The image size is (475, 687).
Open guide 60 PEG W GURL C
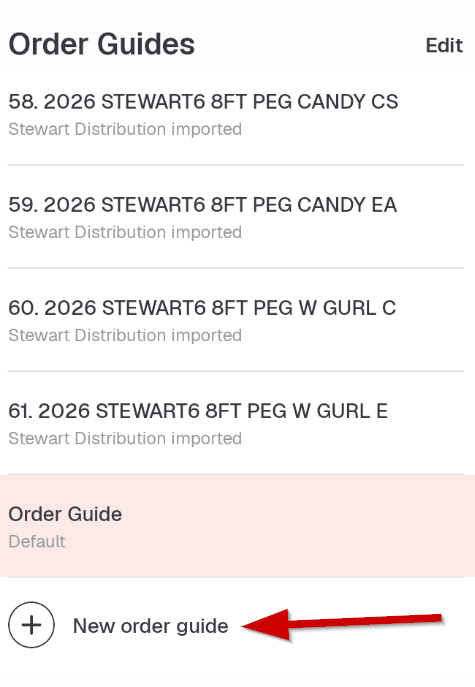pos(236,320)
